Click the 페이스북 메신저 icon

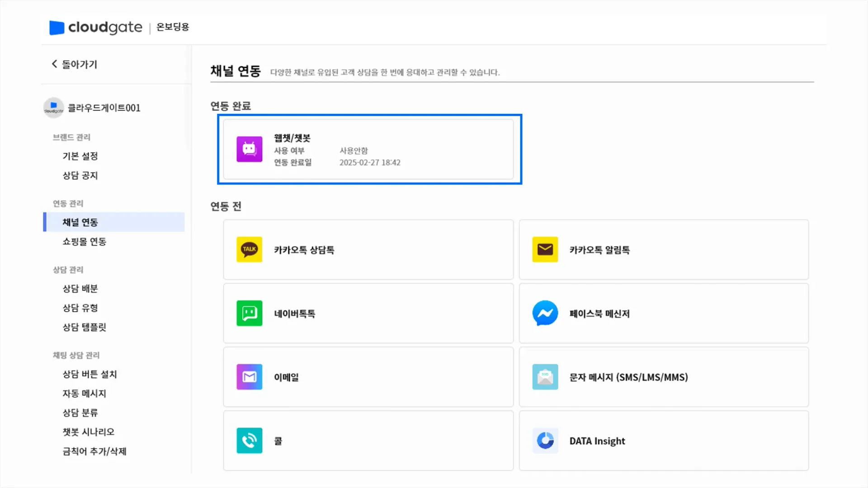(x=545, y=314)
